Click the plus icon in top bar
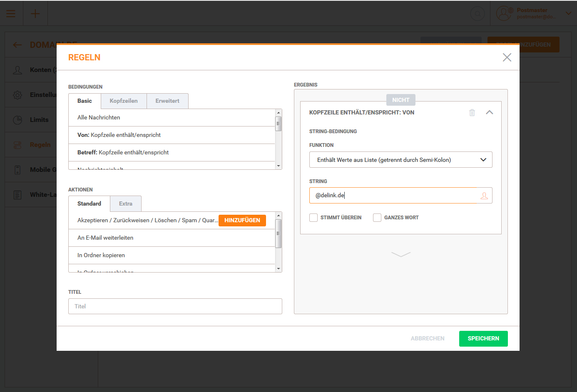 point(35,14)
